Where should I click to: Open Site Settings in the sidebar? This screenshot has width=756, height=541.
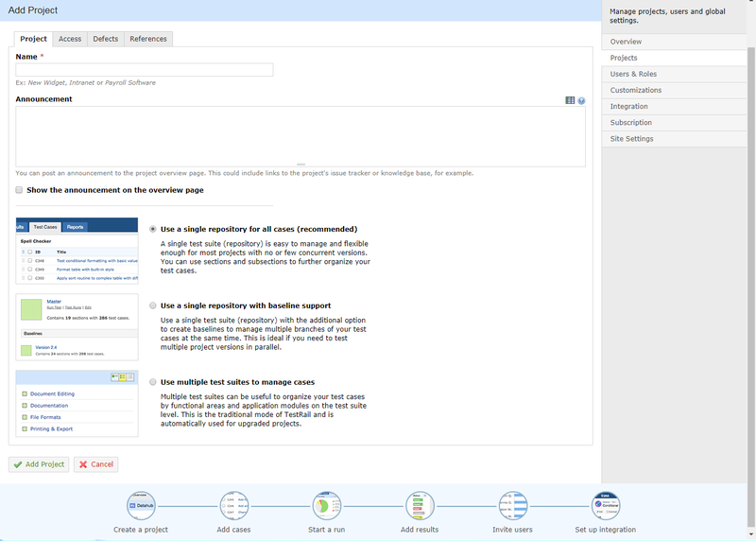pyautogui.click(x=674, y=138)
